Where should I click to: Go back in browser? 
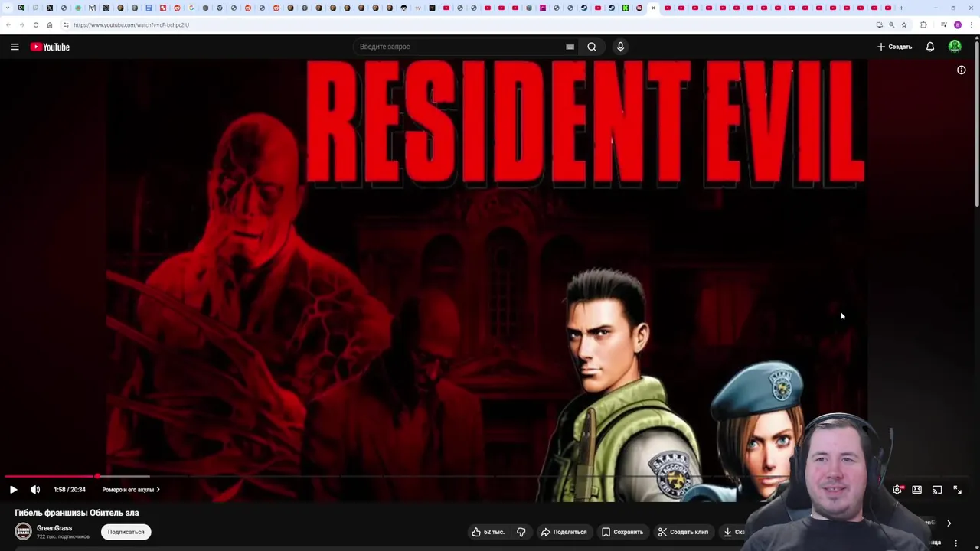coord(8,25)
